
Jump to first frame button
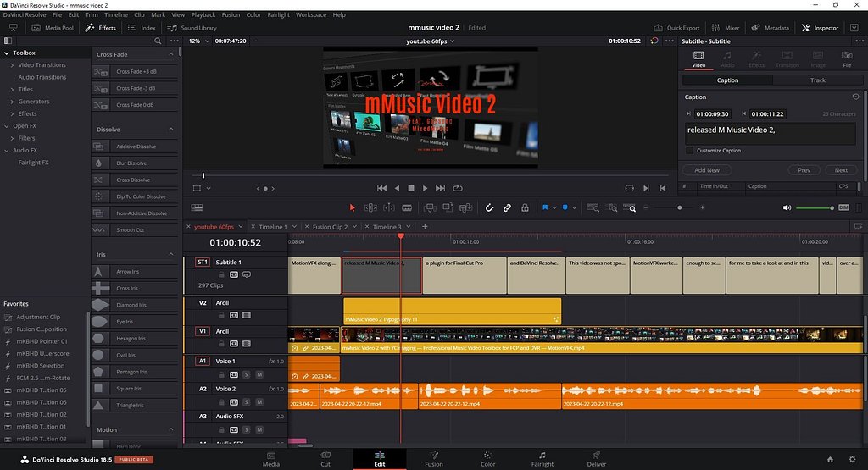pyautogui.click(x=381, y=188)
